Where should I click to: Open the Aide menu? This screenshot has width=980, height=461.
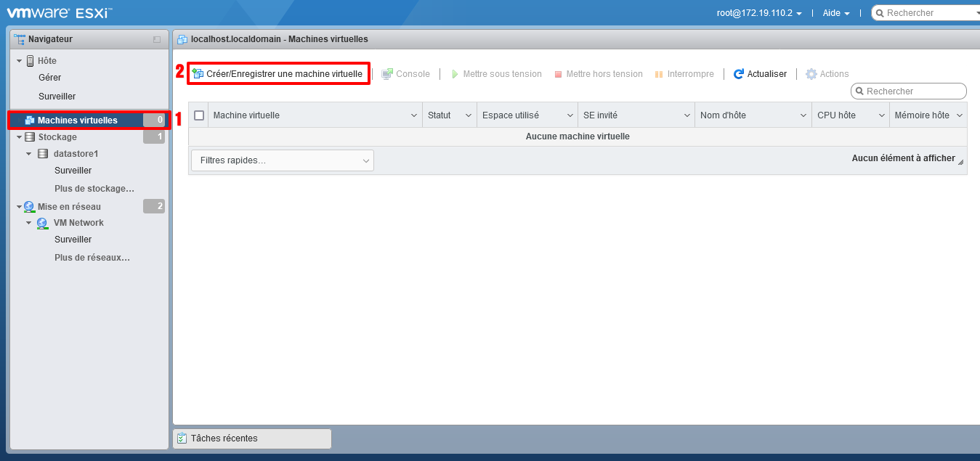(x=835, y=13)
